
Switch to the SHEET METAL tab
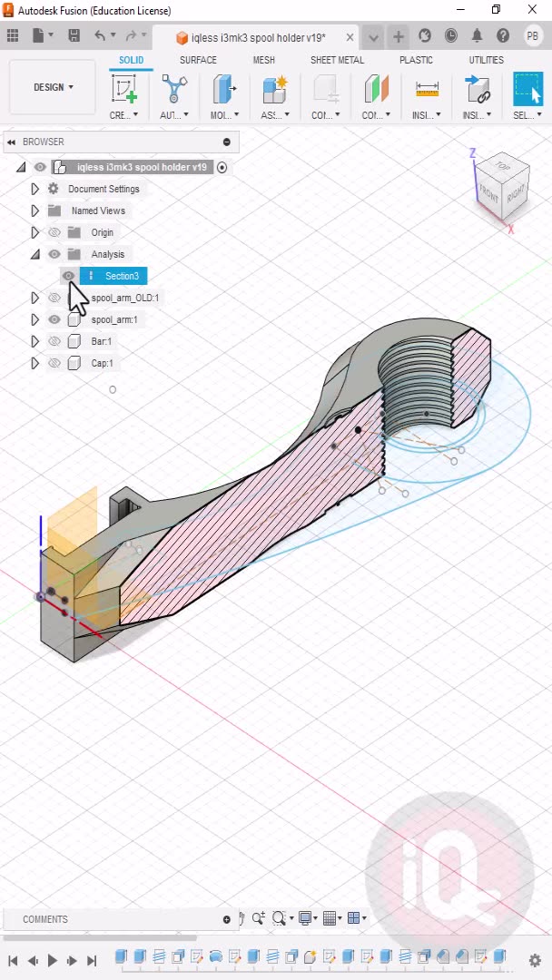point(337,60)
